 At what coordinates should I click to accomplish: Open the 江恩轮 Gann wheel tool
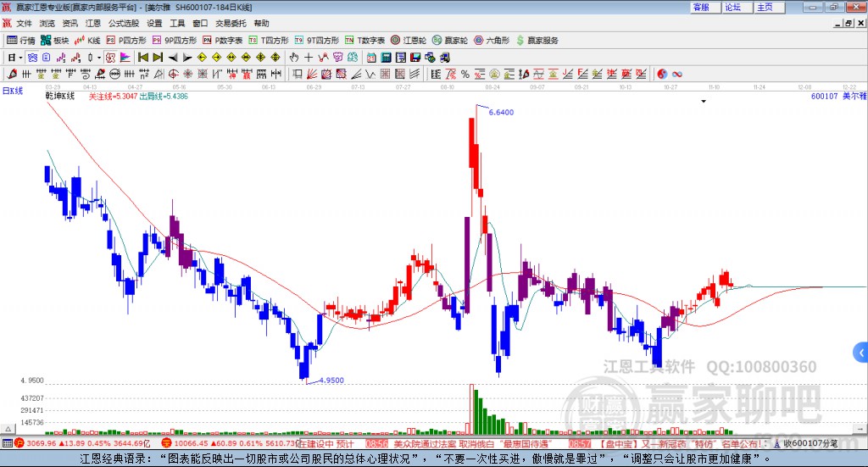tap(409, 41)
